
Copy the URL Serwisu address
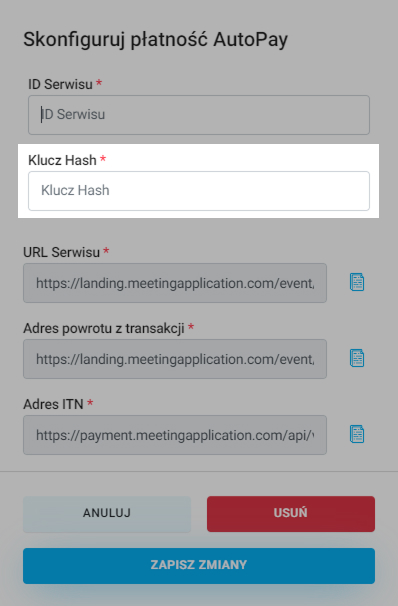click(x=357, y=282)
